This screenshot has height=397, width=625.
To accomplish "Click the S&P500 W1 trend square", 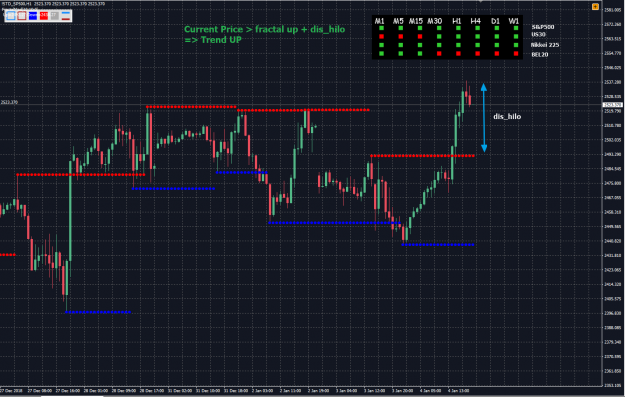I will [516, 28].
